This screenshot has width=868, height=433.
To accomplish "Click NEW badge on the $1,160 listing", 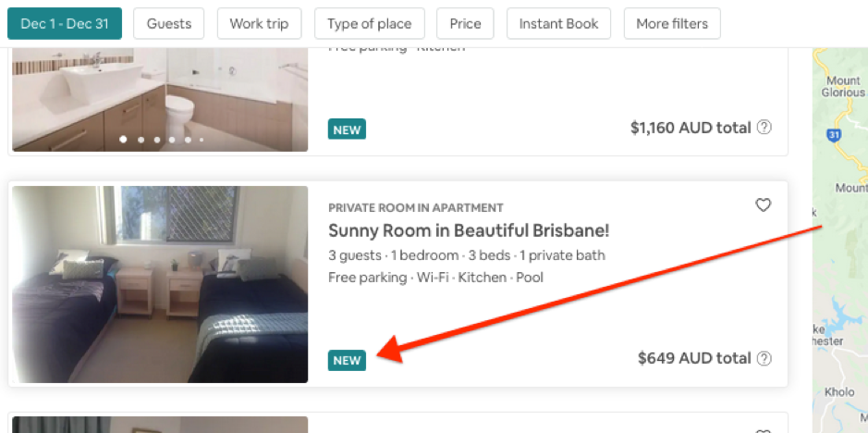I will pos(347,130).
